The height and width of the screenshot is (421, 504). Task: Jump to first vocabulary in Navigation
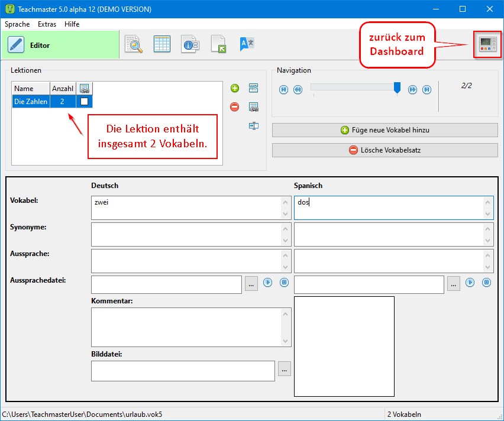click(x=283, y=90)
